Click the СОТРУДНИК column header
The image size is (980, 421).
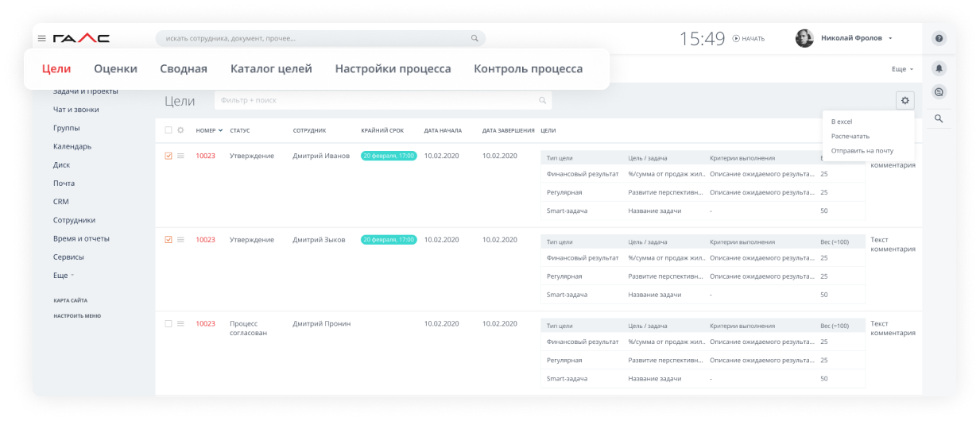pyautogui.click(x=309, y=130)
